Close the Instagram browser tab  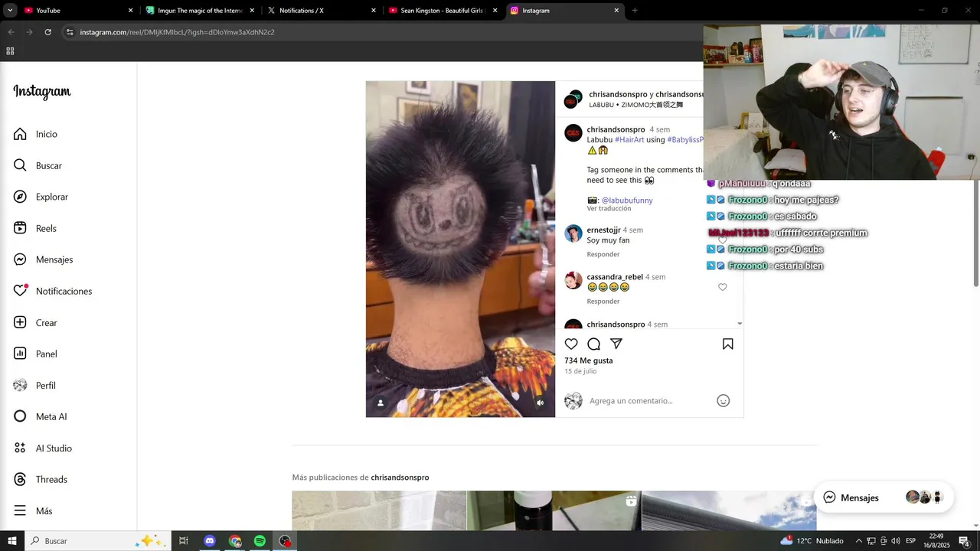coord(616,11)
